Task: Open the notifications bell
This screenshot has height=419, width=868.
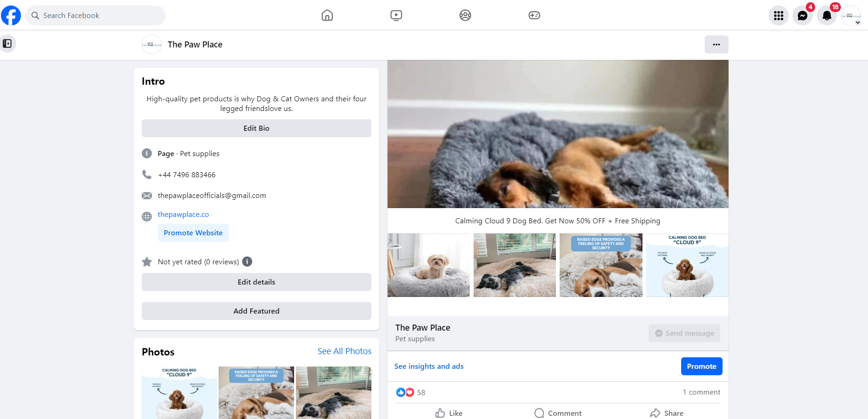Action: 827,16
